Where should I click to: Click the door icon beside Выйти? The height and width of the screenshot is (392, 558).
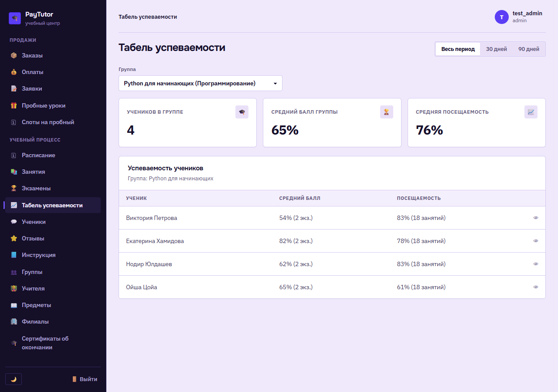[x=75, y=379]
